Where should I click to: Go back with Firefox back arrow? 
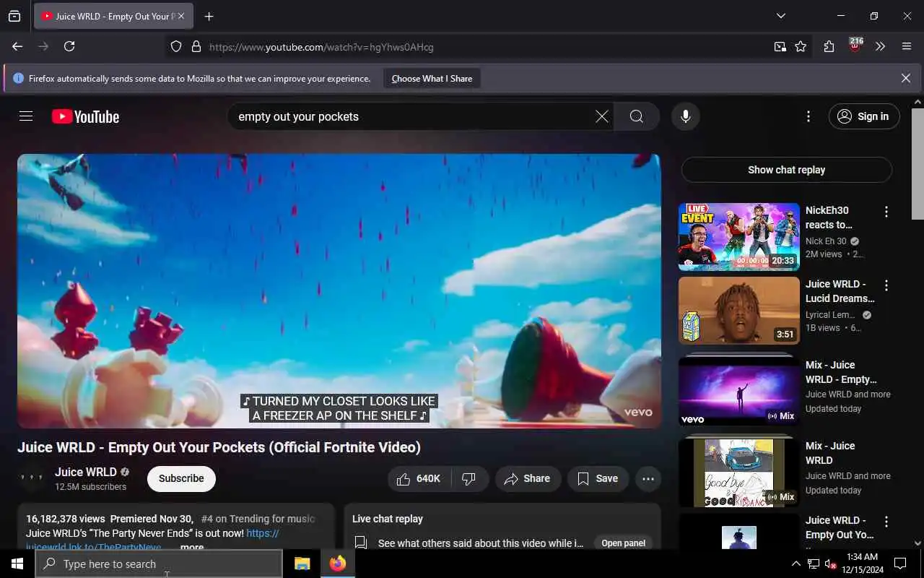point(17,46)
